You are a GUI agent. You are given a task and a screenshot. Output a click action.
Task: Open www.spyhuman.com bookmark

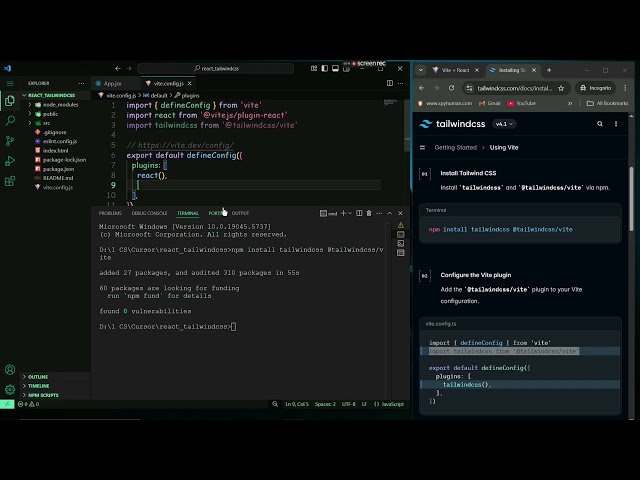(444, 103)
